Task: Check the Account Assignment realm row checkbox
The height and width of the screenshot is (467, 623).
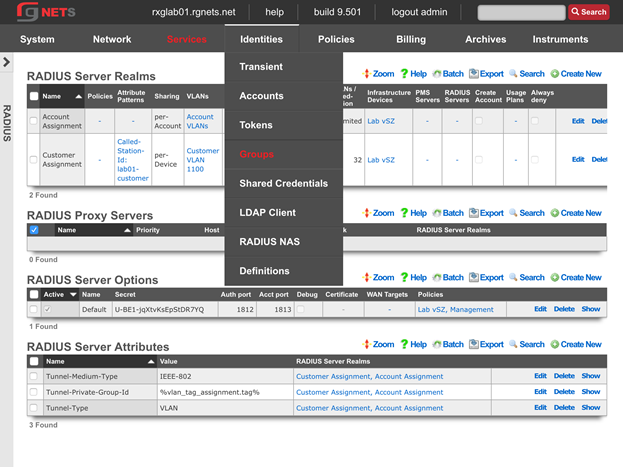Action: pos(34,121)
